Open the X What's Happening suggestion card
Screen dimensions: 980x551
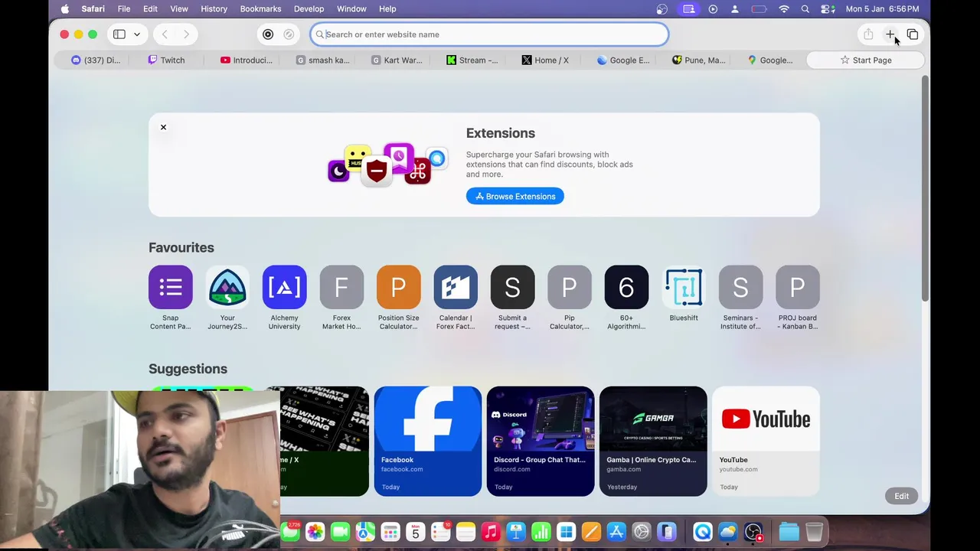[325, 442]
